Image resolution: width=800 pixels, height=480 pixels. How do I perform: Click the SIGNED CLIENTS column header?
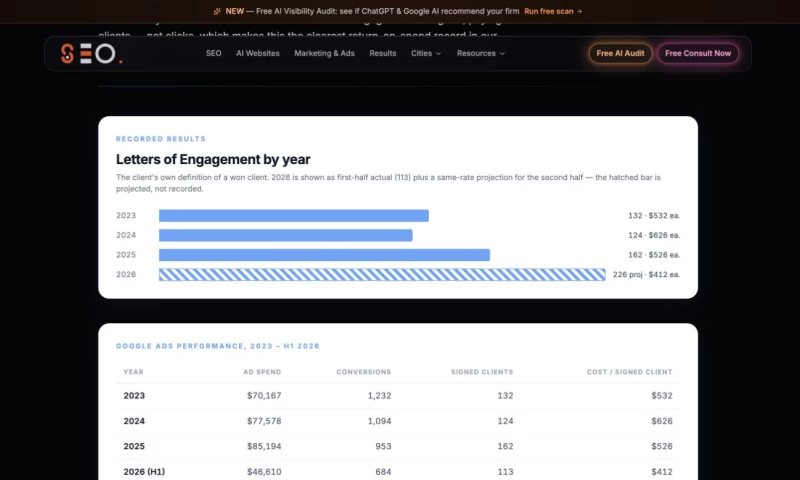tap(482, 372)
